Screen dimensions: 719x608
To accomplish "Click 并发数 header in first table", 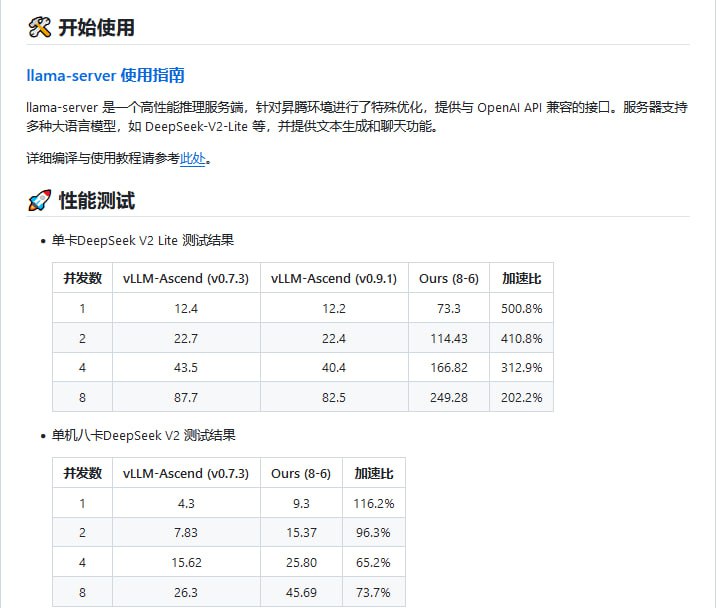I will tap(82, 278).
